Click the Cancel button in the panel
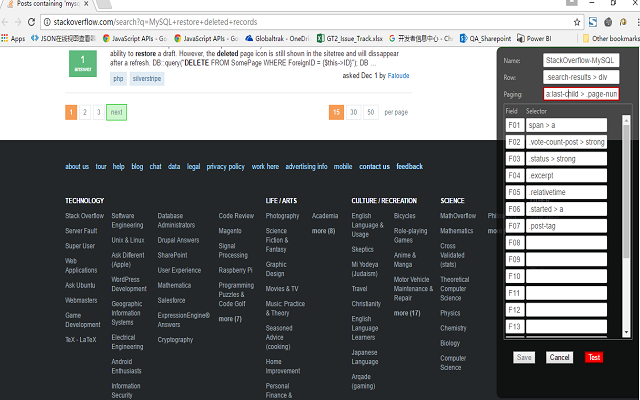This screenshot has width=640, height=400. [559, 357]
